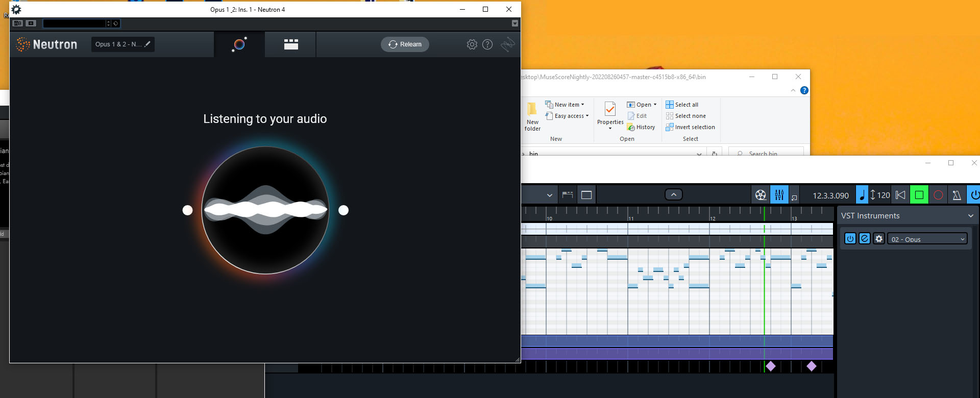
Task: Click the plugin window gear title icon
Action: pyautogui.click(x=16, y=10)
